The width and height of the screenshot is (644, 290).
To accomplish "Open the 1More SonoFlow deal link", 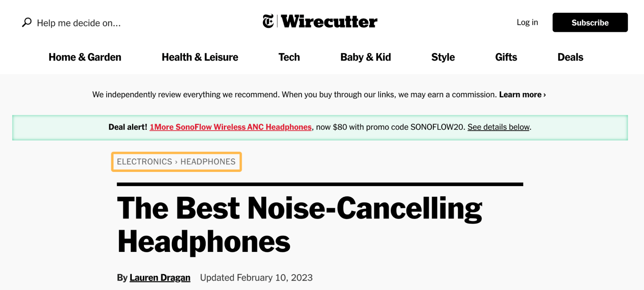I will [x=231, y=127].
